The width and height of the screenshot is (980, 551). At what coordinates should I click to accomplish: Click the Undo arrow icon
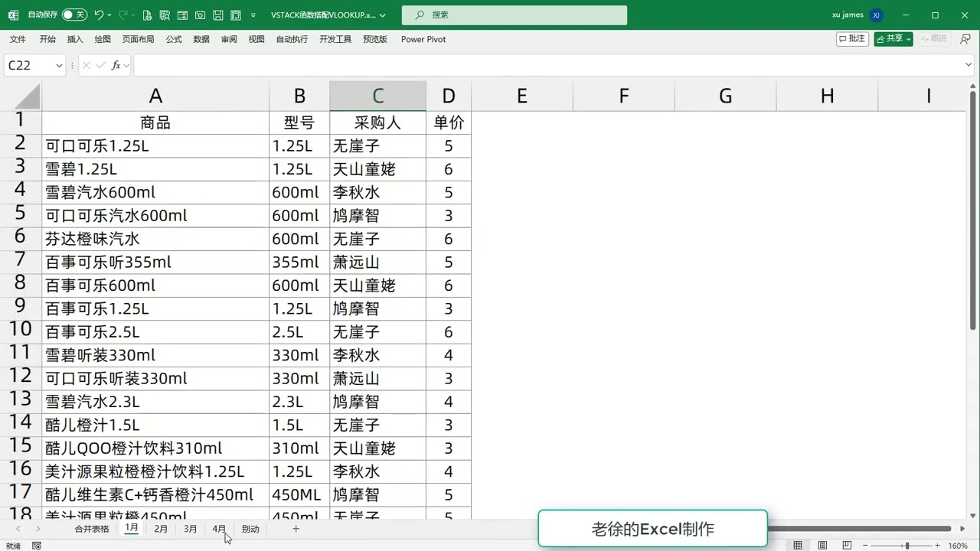pos(99,15)
